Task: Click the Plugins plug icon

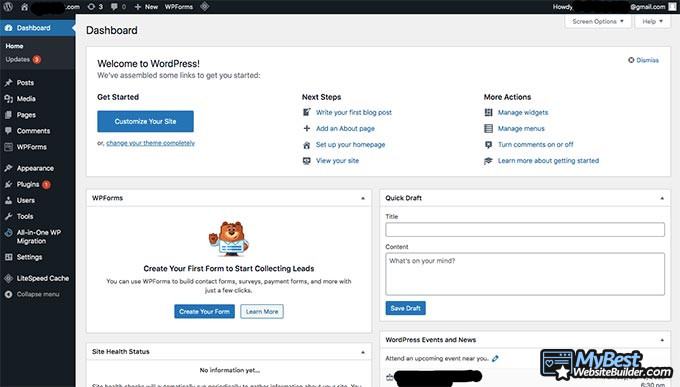Action: (8, 184)
